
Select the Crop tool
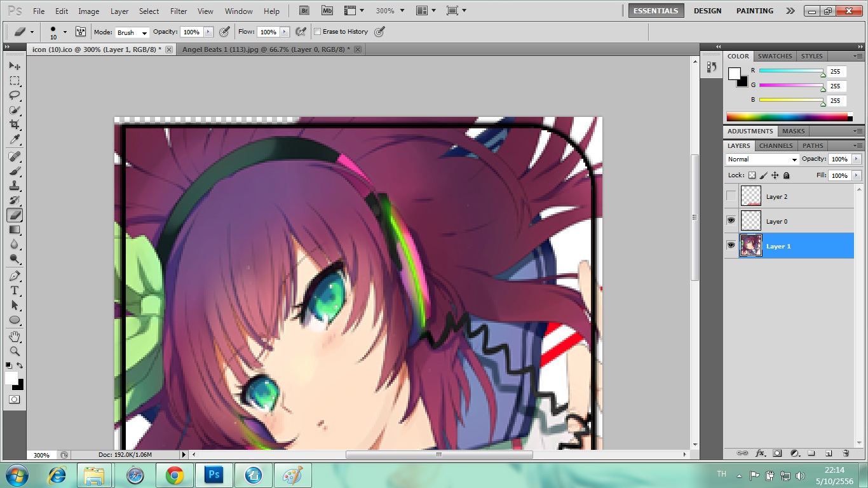click(15, 125)
